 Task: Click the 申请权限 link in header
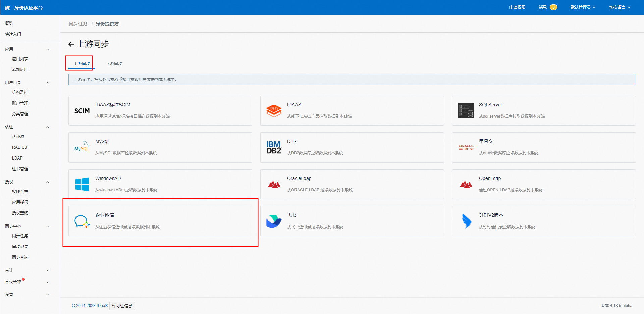(517, 7)
